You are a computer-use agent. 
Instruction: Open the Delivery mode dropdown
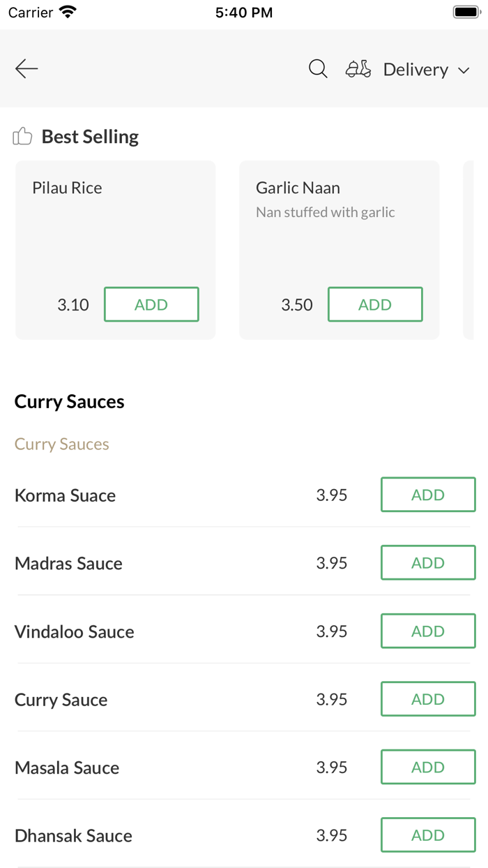[415, 69]
